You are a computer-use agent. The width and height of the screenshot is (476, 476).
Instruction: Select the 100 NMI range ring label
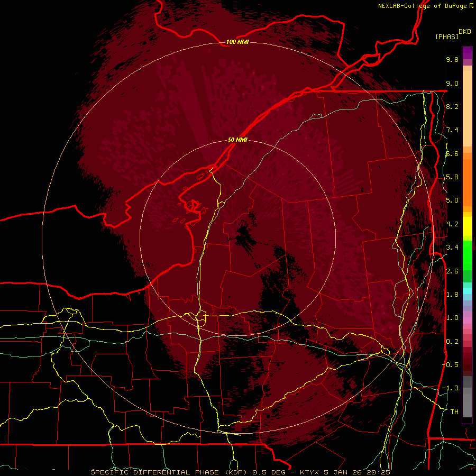(237, 42)
